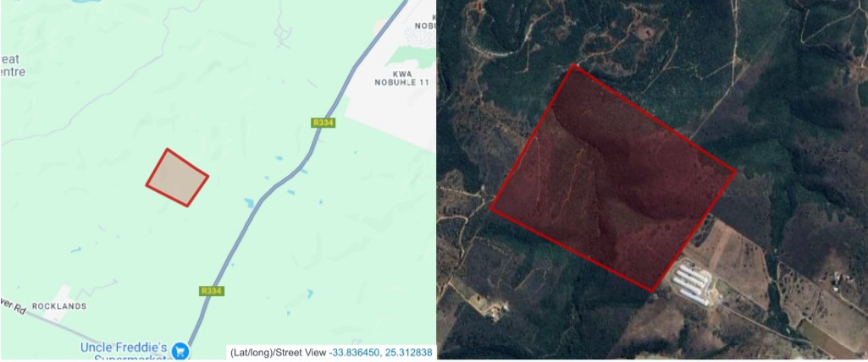Image resolution: width=868 pixels, height=362 pixels.
Task: Click the River Rd road label
Action: (13, 310)
